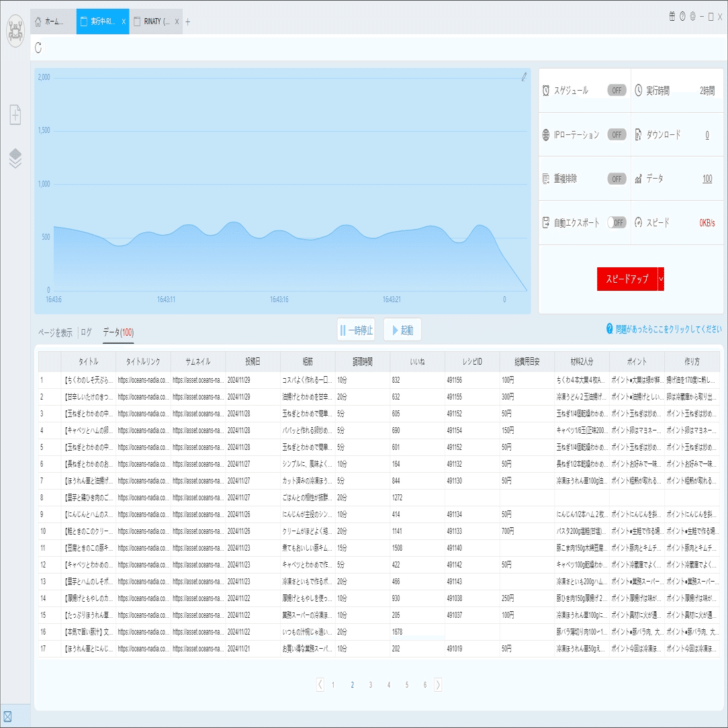Click the ダウンロード file icon

point(639,134)
